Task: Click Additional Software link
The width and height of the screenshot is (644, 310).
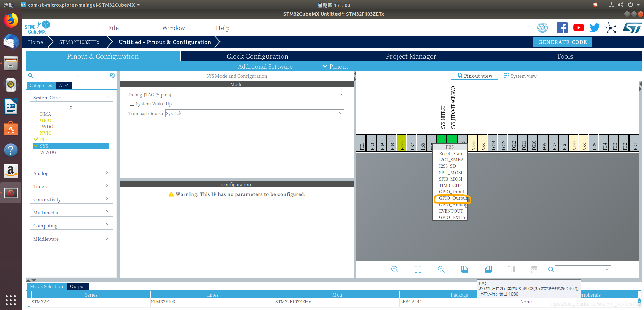Action: coord(265,66)
